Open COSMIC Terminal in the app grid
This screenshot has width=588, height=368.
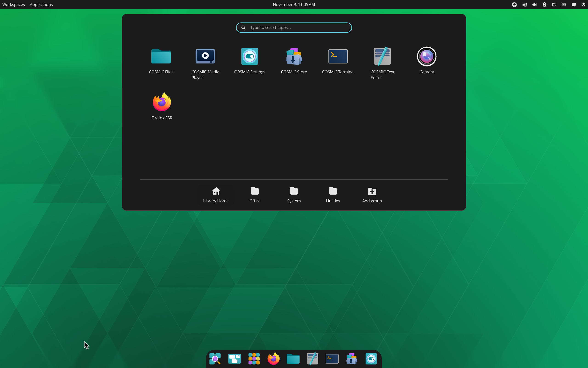338,61
